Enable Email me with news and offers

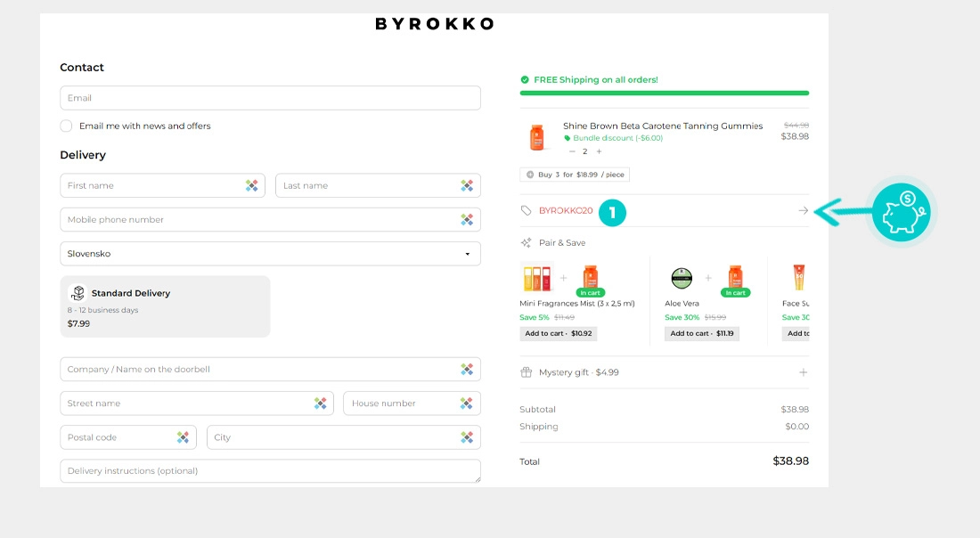point(66,126)
